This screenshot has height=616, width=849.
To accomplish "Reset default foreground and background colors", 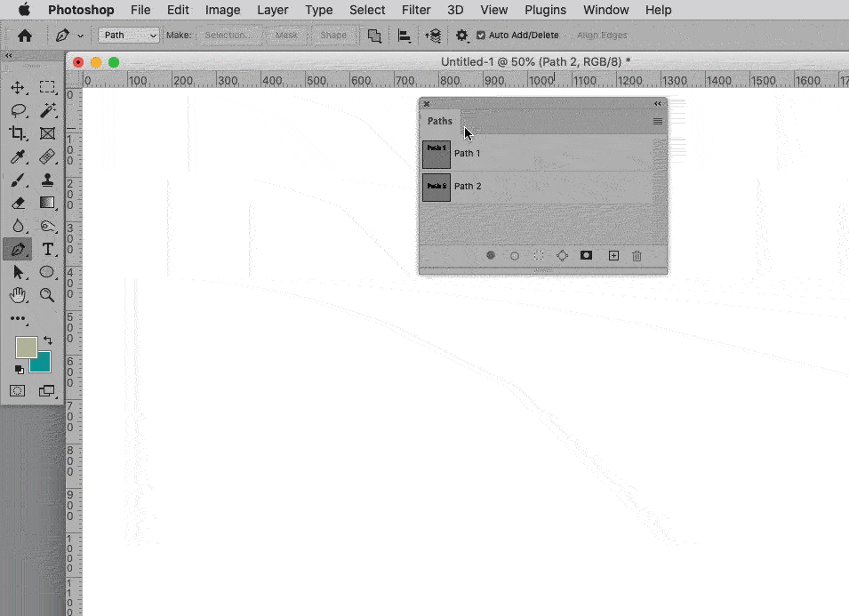I will point(19,370).
